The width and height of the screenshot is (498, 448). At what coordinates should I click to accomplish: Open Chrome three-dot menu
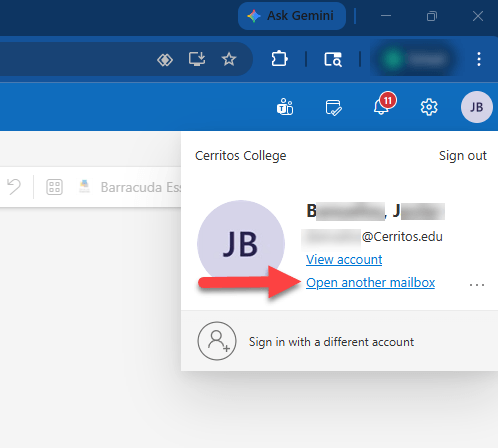click(x=479, y=59)
